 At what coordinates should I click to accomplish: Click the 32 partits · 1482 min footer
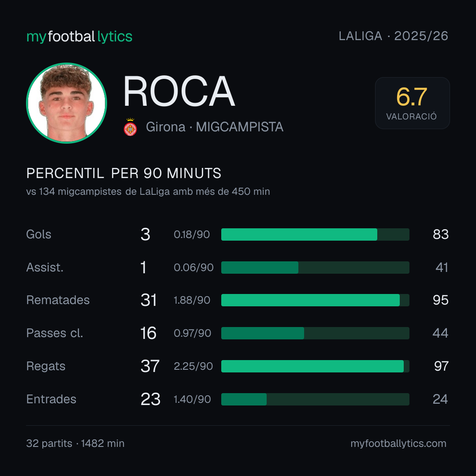coord(75,443)
